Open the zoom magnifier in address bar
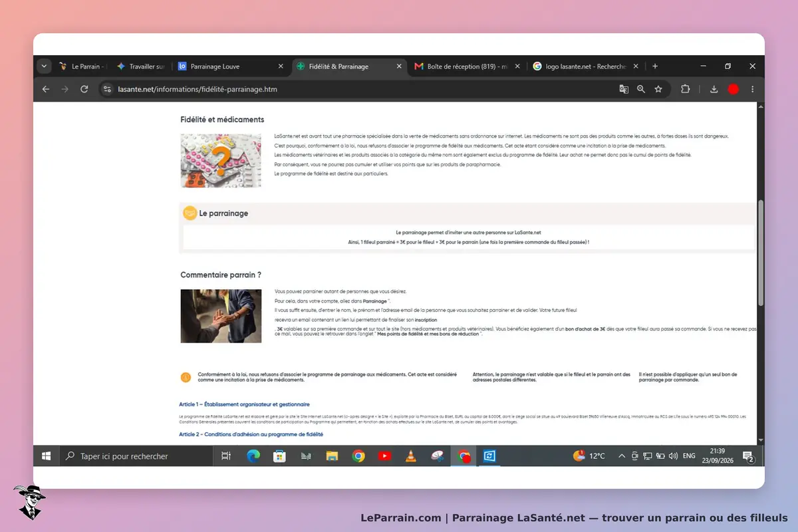Screen dimensions: 798x532 [641, 89]
